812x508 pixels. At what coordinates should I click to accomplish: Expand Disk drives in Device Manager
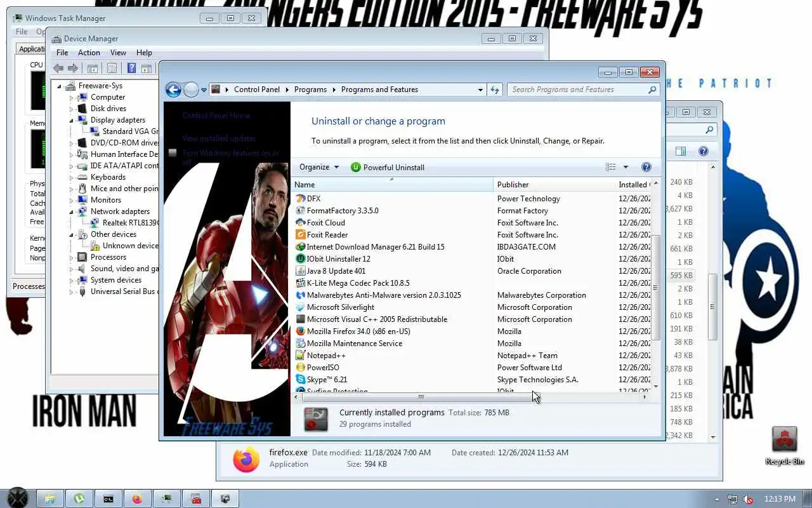tap(72, 109)
